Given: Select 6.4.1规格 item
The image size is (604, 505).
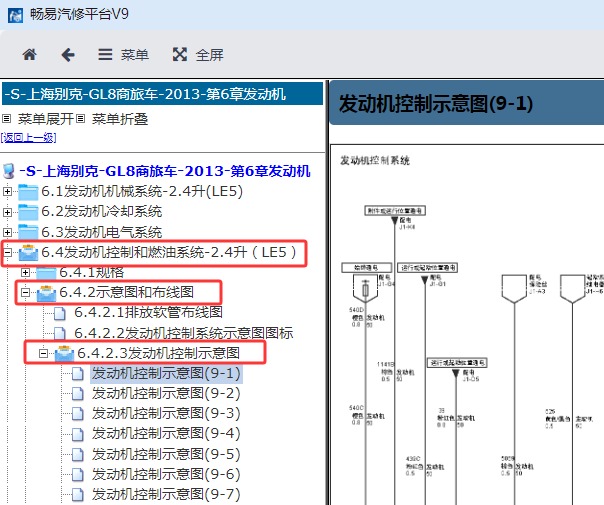Looking at the screenshot, I should [92, 272].
